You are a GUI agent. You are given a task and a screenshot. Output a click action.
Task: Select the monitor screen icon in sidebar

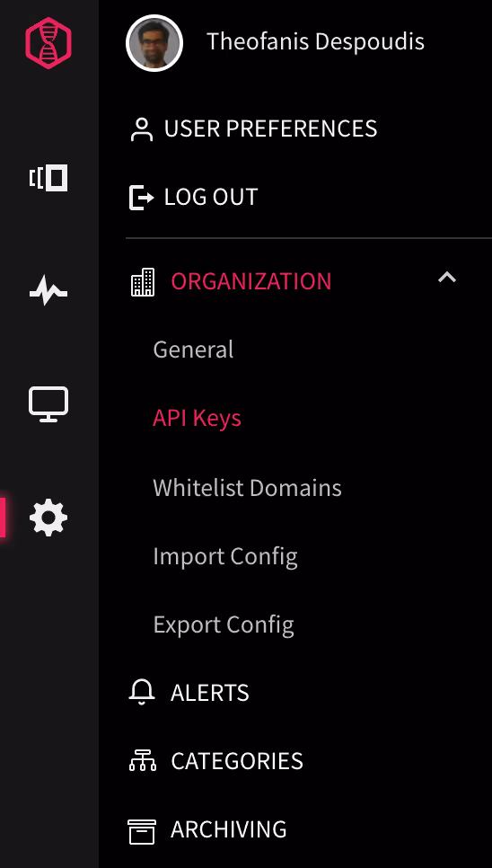tap(48, 404)
